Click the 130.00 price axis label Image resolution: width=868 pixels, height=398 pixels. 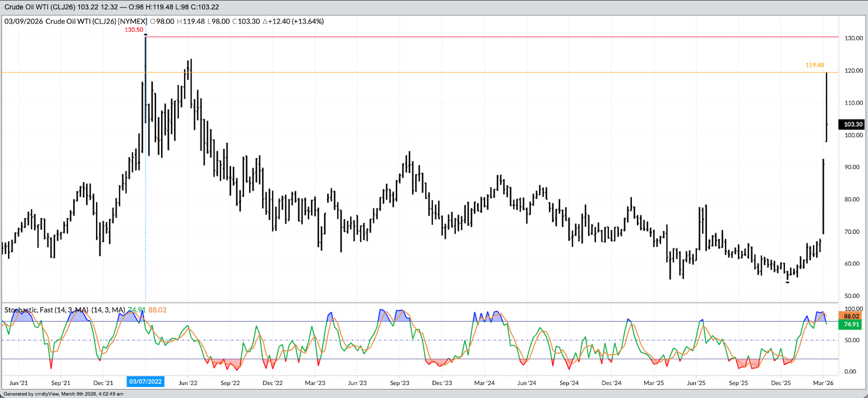coord(853,38)
